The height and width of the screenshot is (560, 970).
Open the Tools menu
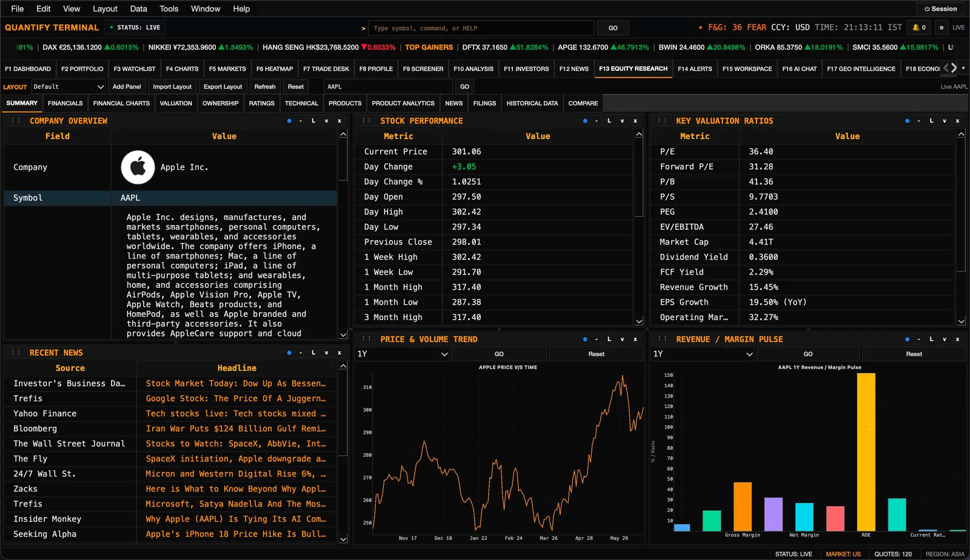coord(169,8)
